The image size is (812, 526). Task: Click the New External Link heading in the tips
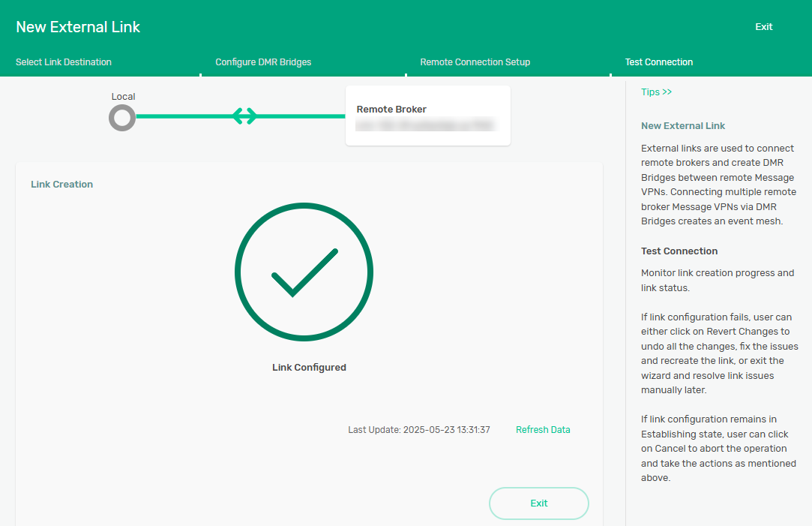[683, 126]
